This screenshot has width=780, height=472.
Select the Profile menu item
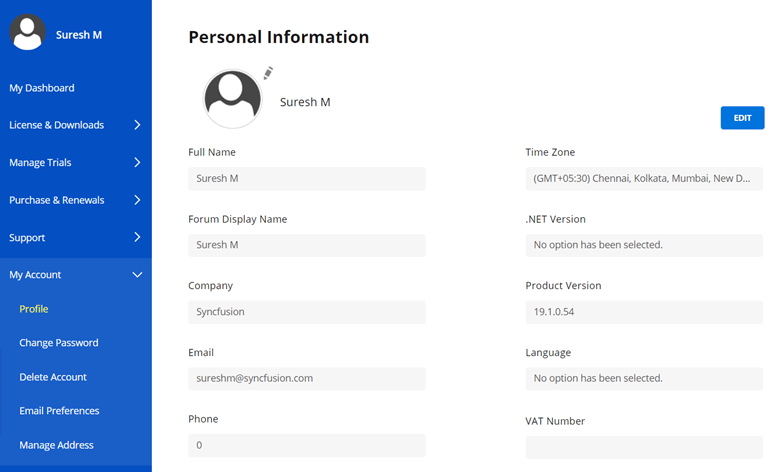pos(34,309)
